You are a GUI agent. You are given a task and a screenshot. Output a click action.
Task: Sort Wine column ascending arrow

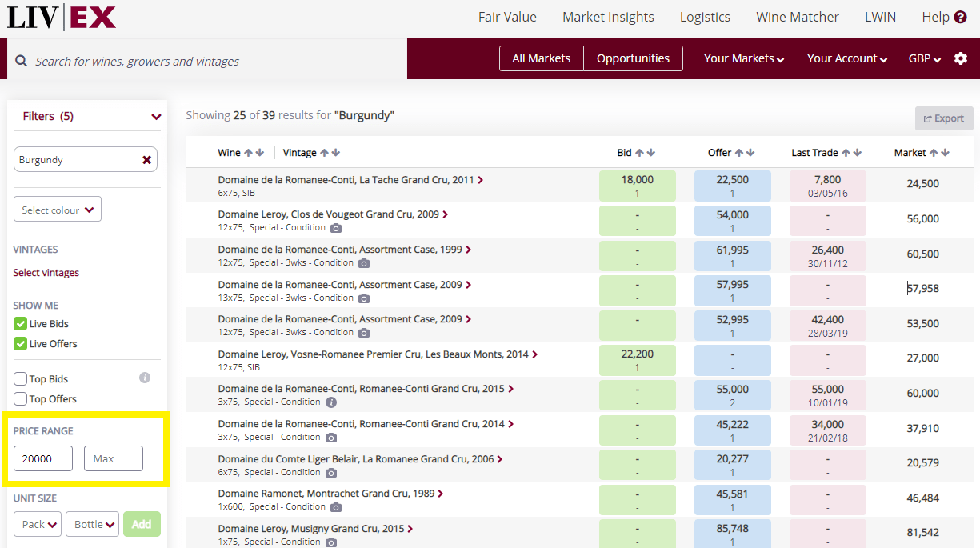pos(248,153)
